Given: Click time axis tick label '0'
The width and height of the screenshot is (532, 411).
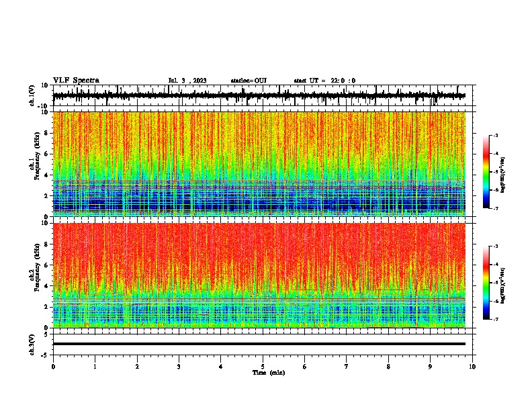Looking at the screenshot, I should (53, 367).
